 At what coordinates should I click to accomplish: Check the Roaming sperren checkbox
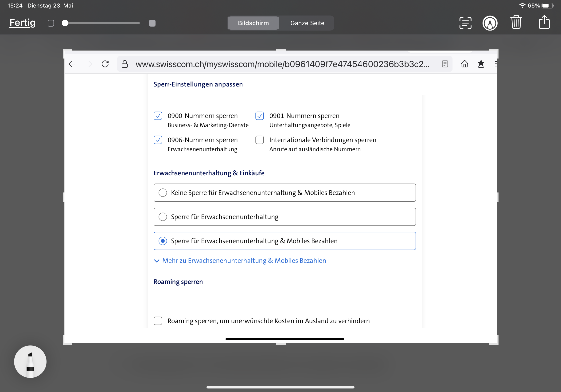pyautogui.click(x=158, y=321)
